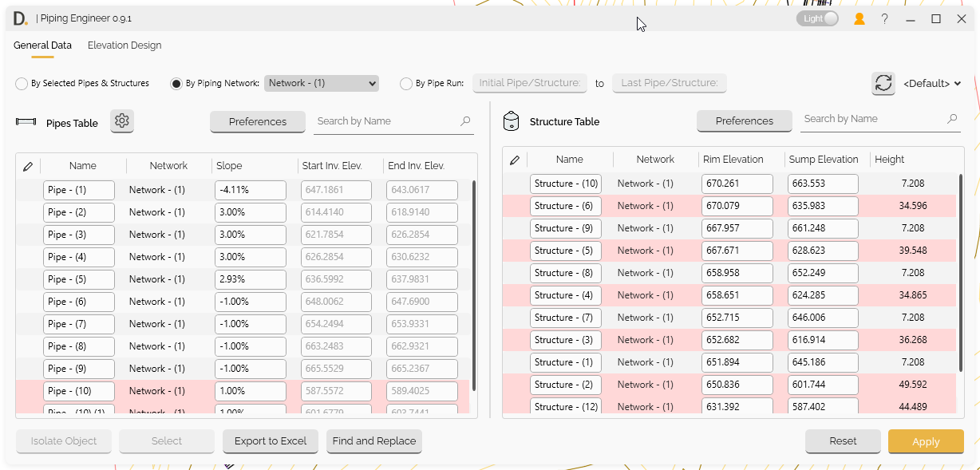Switch to General Data tab
The image size is (980, 470).
(x=42, y=45)
